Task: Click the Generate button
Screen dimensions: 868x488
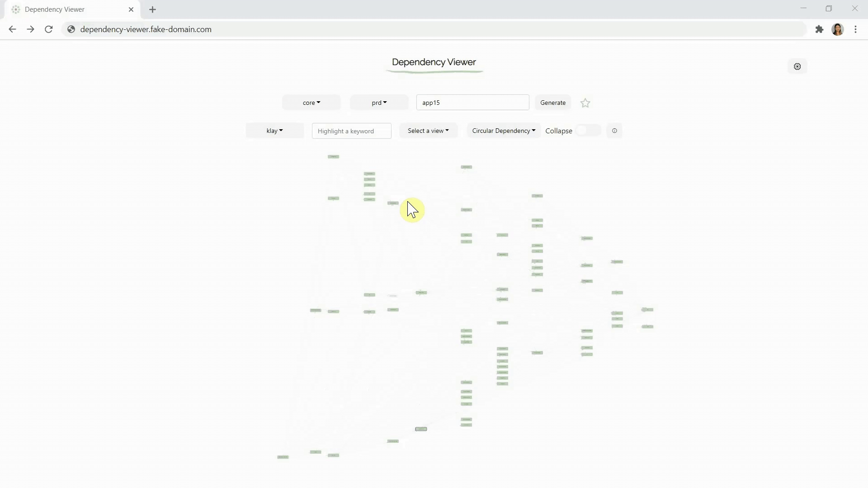Action: tap(552, 103)
